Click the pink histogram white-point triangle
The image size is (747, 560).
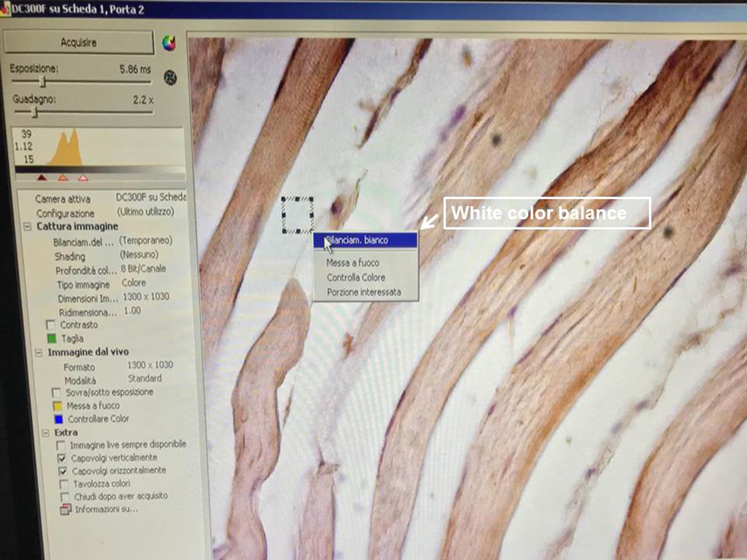83,178
